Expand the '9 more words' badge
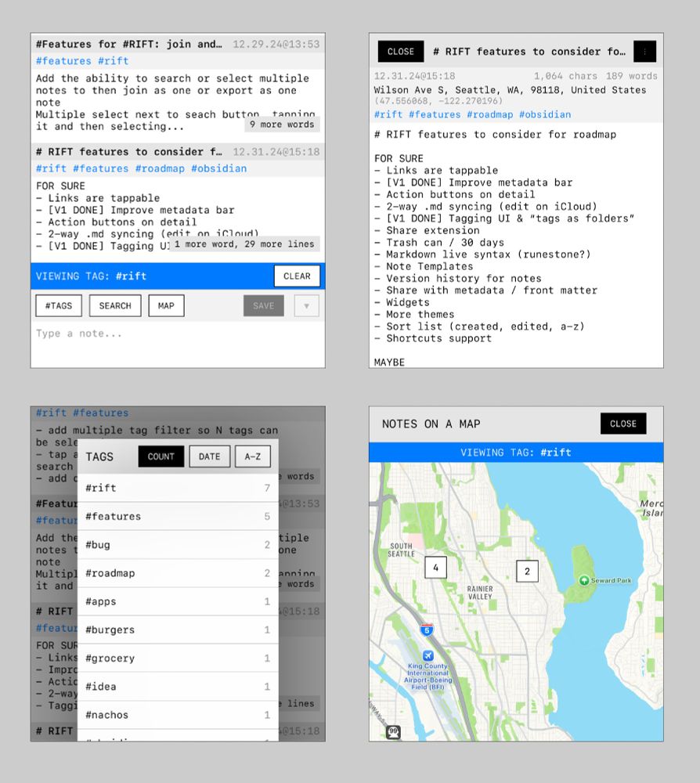700x783 pixels. point(282,124)
